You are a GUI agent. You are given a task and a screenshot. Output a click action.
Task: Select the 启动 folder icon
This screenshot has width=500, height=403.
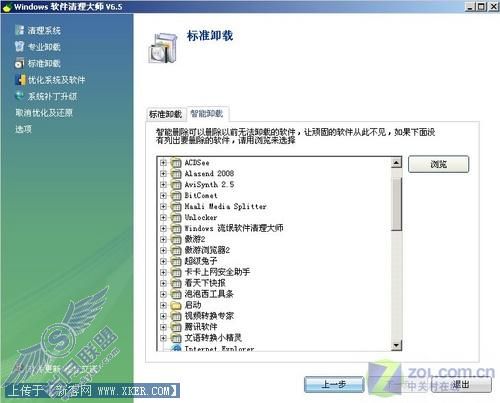coord(176,305)
